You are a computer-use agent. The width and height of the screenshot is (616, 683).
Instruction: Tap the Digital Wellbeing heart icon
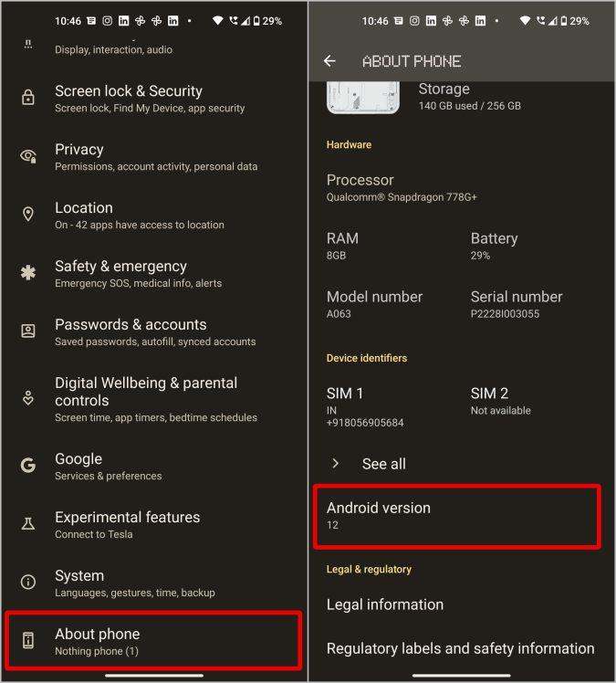28,398
